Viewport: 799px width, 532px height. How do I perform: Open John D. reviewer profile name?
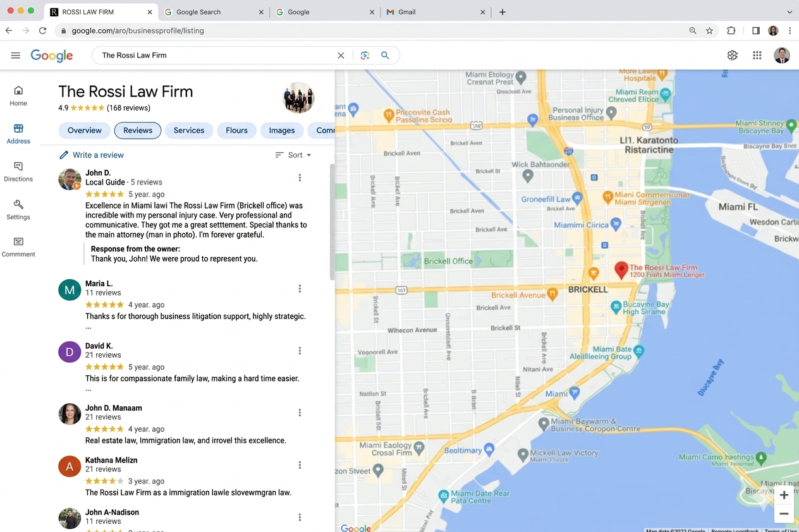98,172
